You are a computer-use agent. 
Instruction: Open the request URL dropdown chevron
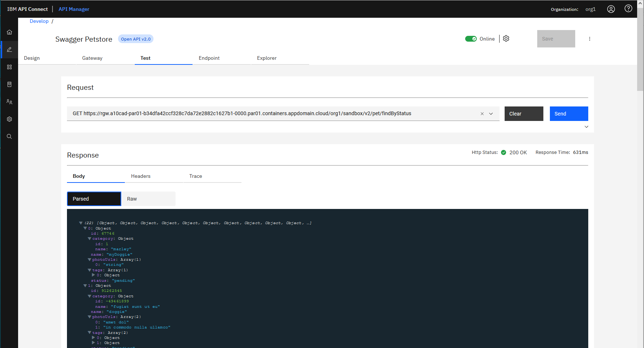click(491, 114)
